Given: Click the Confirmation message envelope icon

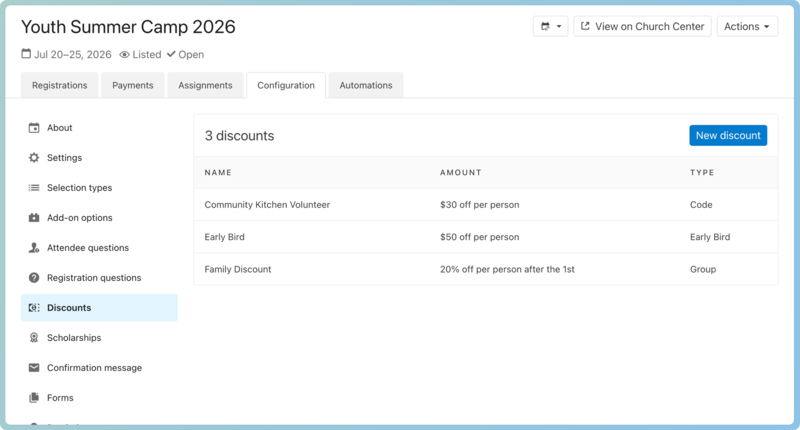Looking at the screenshot, I should click(34, 368).
